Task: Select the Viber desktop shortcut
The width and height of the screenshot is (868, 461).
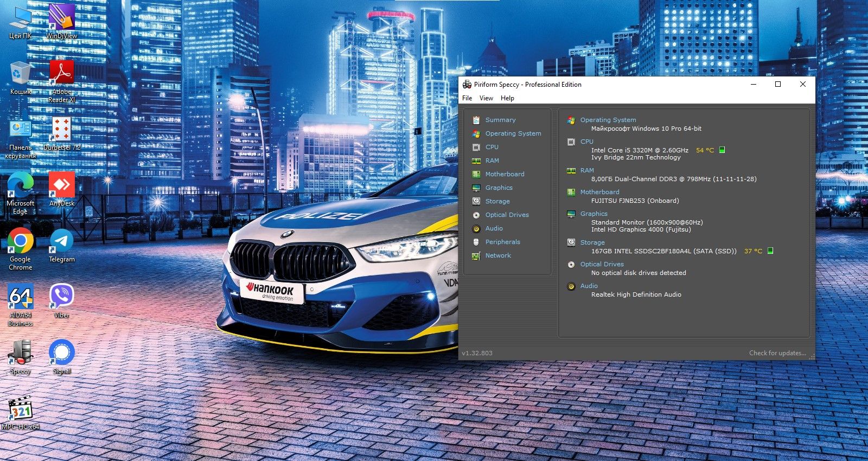Action: coord(62,302)
